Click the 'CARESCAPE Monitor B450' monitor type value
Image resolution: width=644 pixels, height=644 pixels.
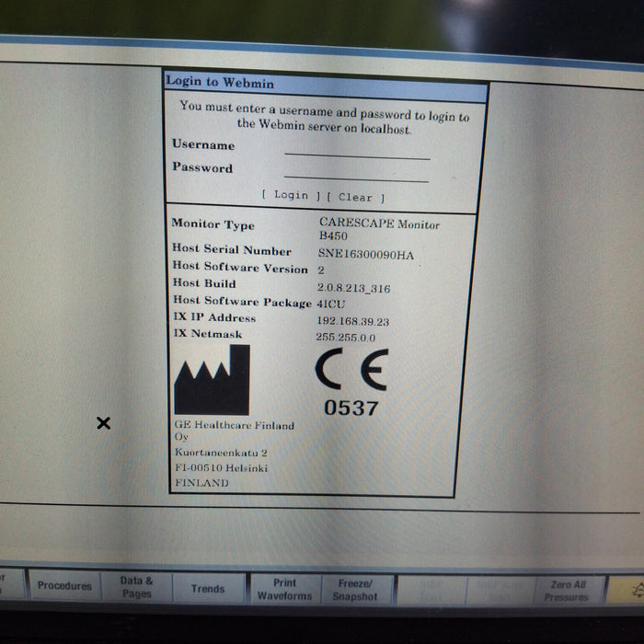(x=379, y=230)
